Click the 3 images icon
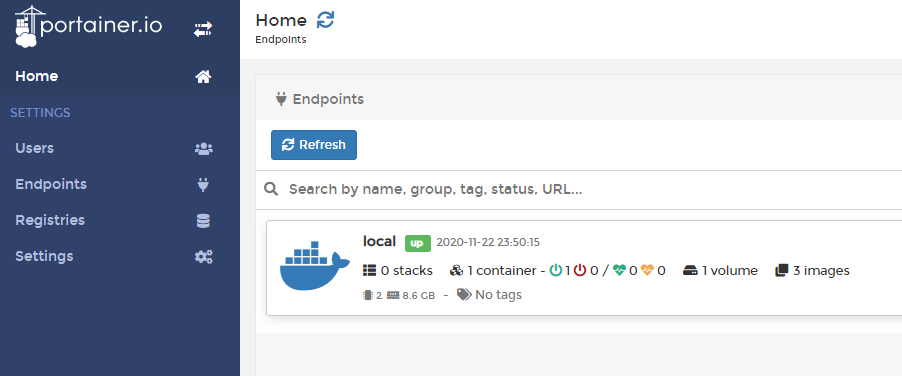This screenshot has width=902, height=376. [x=781, y=270]
